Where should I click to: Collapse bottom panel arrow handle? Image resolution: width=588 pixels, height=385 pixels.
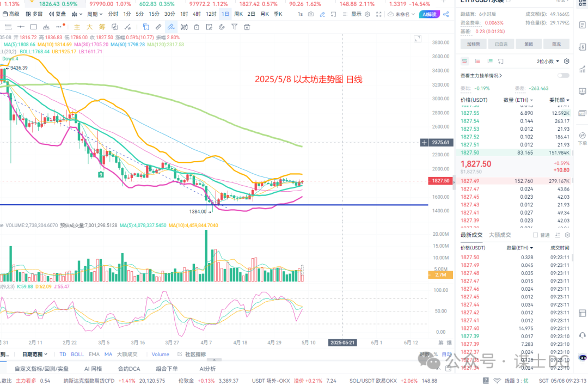[x=214, y=360]
